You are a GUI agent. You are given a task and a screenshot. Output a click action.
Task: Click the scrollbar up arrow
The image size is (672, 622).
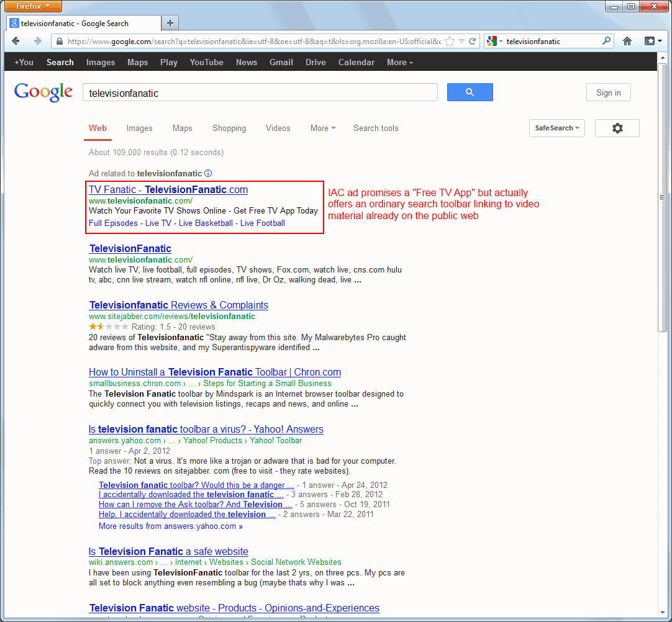click(663, 57)
